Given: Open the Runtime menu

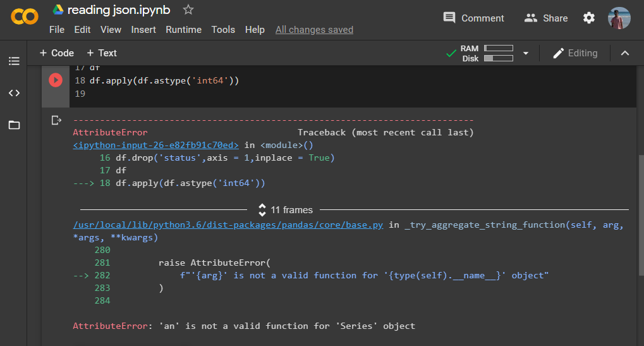Looking at the screenshot, I should (x=183, y=30).
